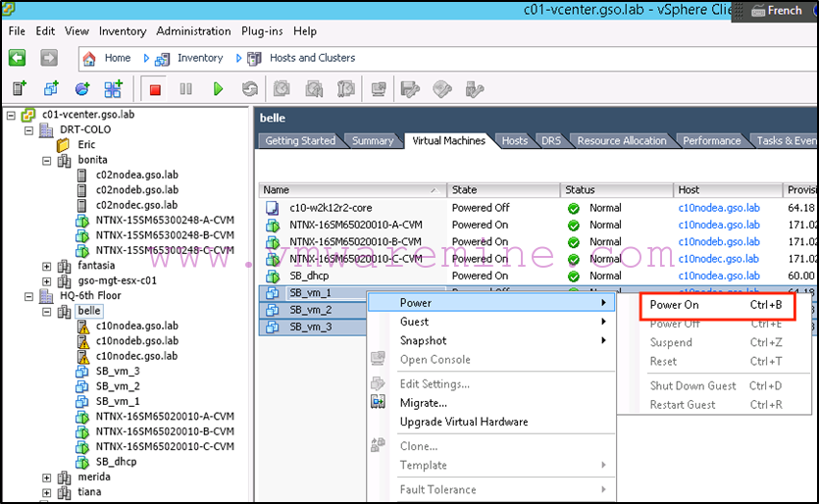Viewport: 819px width, 504px height.
Task: Click the green Normal status icon for SB_dhcp
Action: (574, 277)
